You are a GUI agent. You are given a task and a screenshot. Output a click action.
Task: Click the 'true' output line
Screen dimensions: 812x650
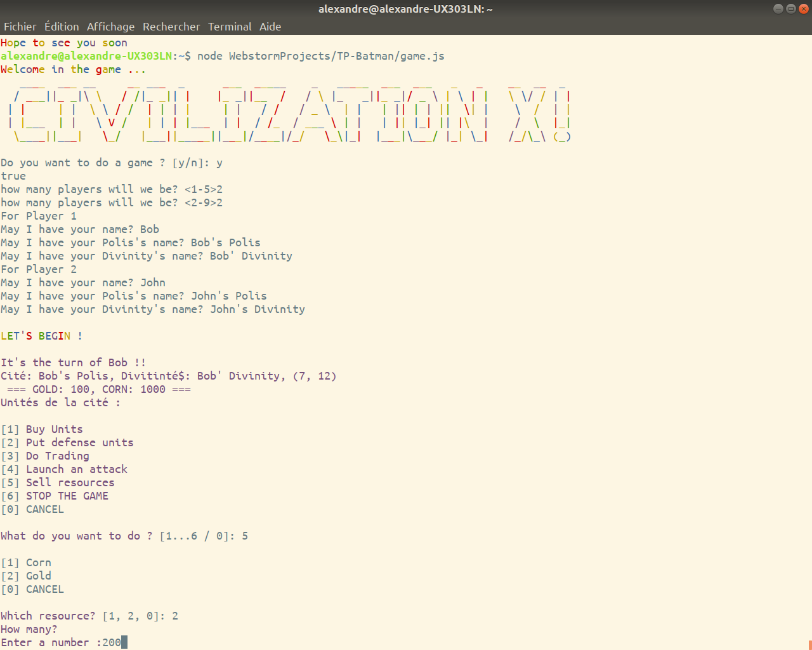13,176
